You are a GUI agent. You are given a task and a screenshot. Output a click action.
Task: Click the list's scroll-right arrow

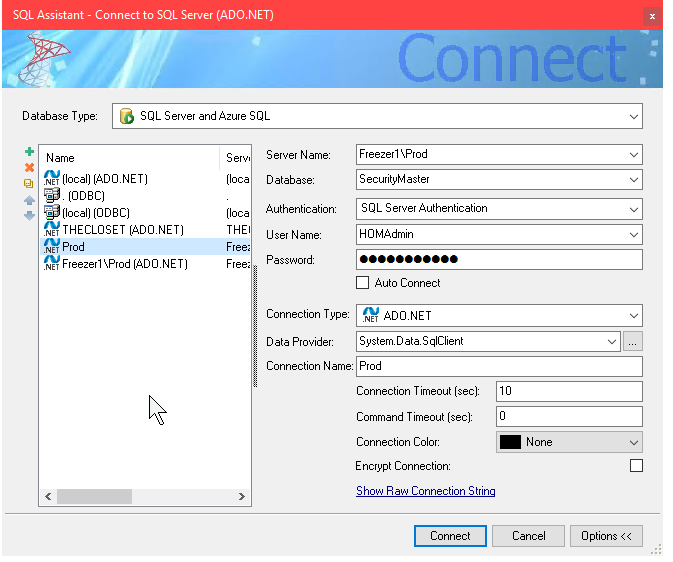[242, 497]
